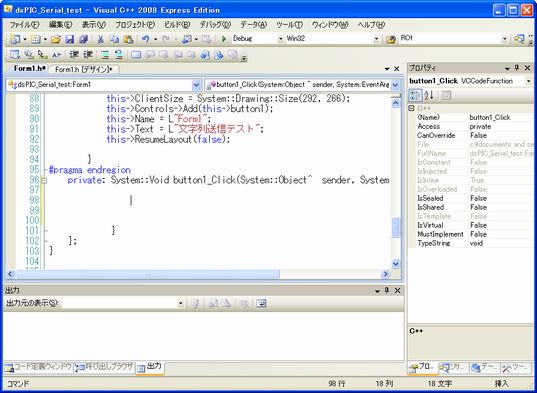Click the Add New Item toolbar icon
This screenshot has width=537, height=393.
coord(36,39)
